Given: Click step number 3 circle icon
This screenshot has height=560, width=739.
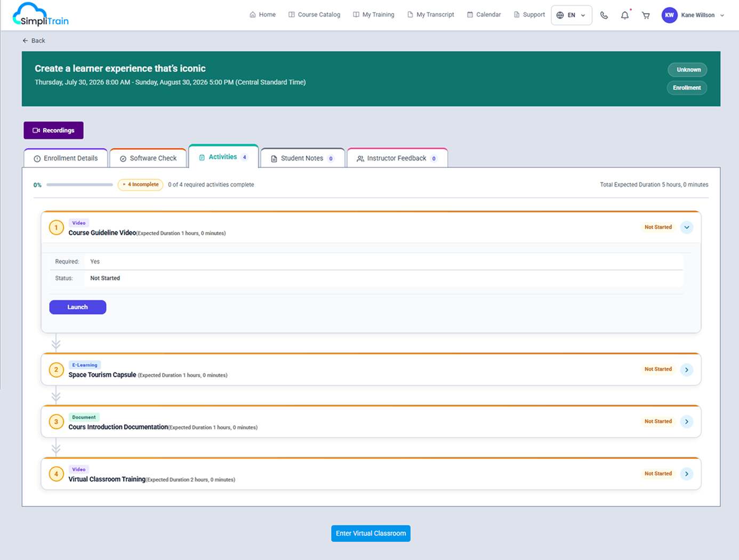Looking at the screenshot, I should 57,422.
